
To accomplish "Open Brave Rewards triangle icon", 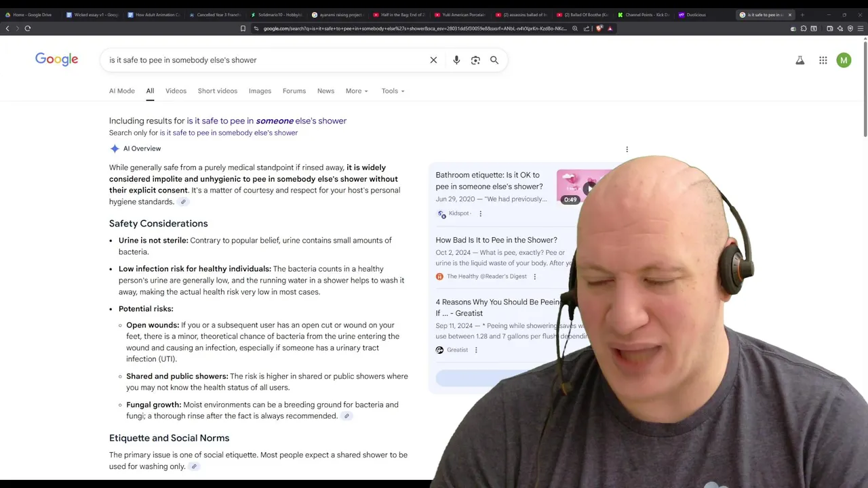I will click(610, 28).
